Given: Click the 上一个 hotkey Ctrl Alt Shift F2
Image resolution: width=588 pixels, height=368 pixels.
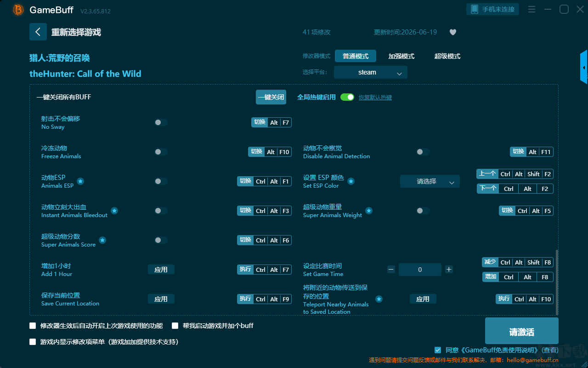Looking at the screenshot, I should point(515,174).
